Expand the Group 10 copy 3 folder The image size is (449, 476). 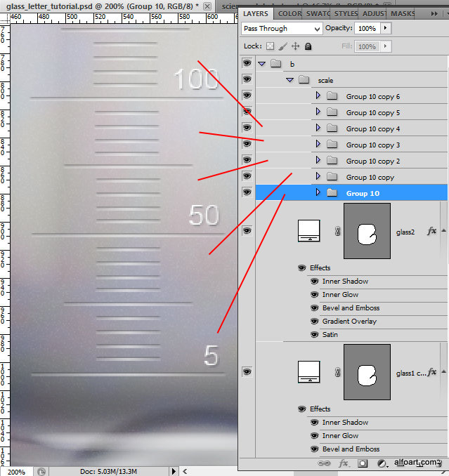pyautogui.click(x=318, y=145)
